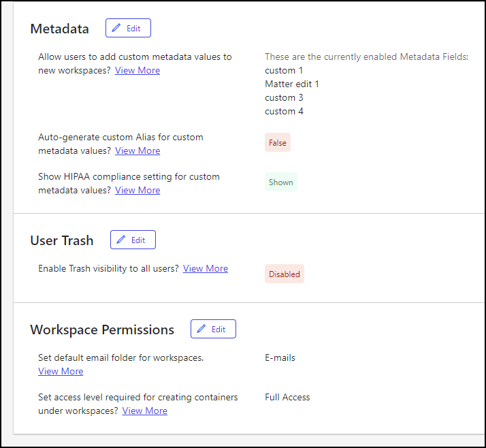Open View More for Trash visibility setting
Image resolution: width=486 pixels, height=448 pixels.
click(x=206, y=268)
